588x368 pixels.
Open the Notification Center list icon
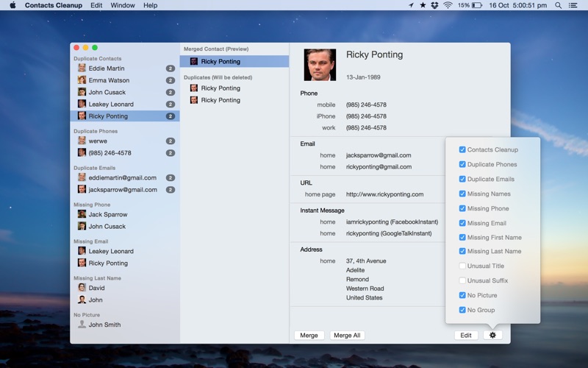(573, 5)
